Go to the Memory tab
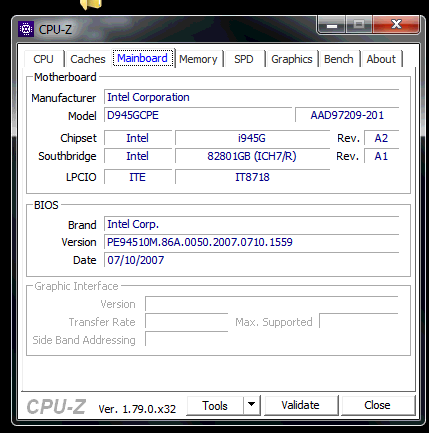 [198, 59]
